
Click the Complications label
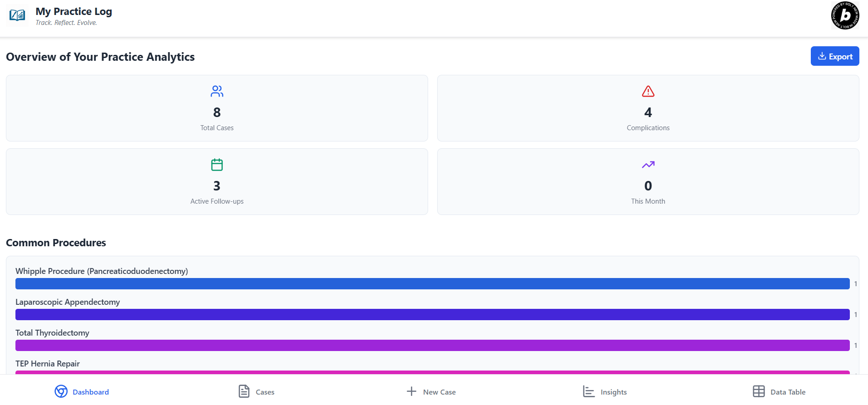pyautogui.click(x=648, y=128)
